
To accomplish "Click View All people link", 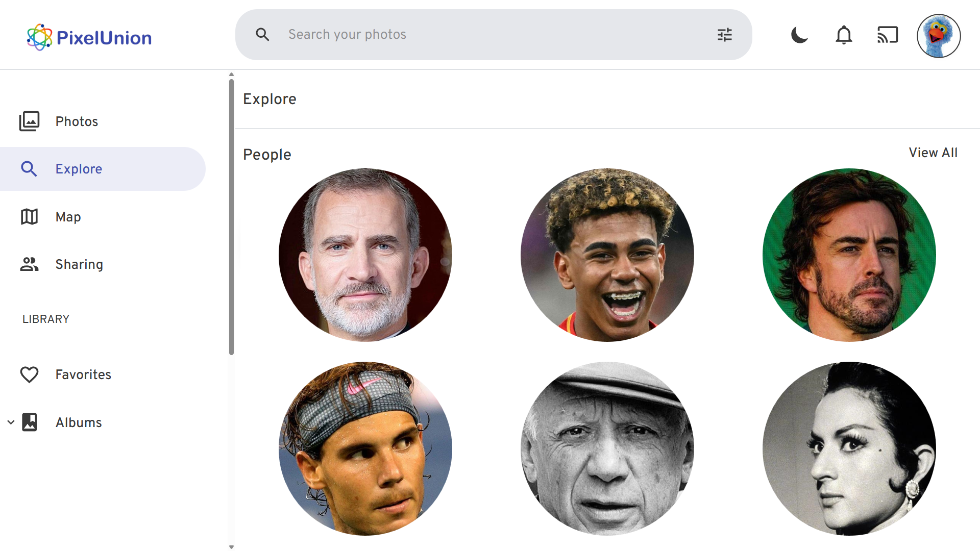I will [933, 153].
